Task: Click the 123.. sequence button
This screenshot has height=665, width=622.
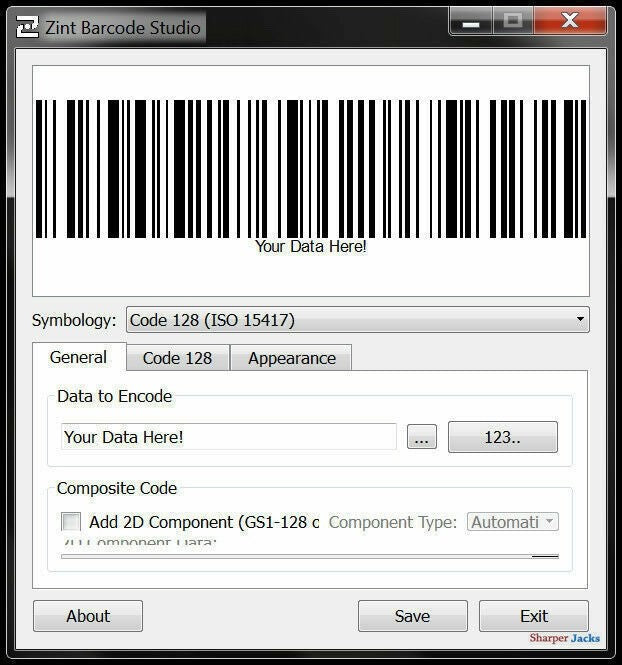Action: (x=502, y=437)
